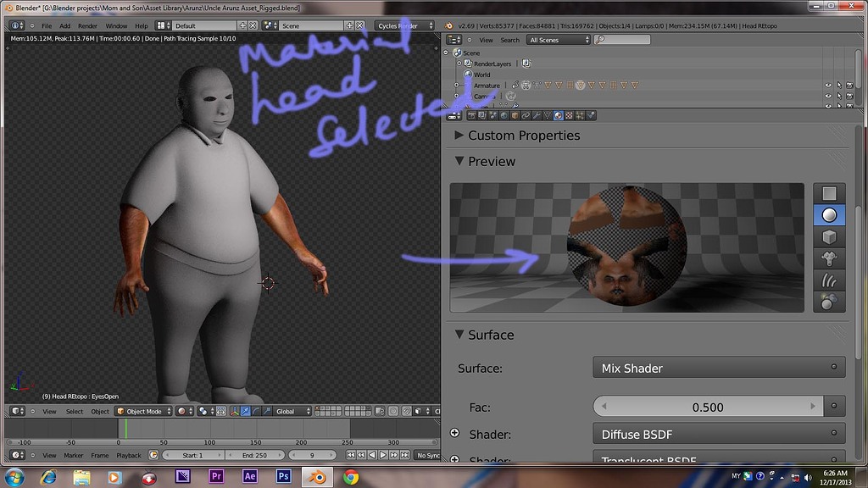Set material preview to sphere

coord(829,214)
